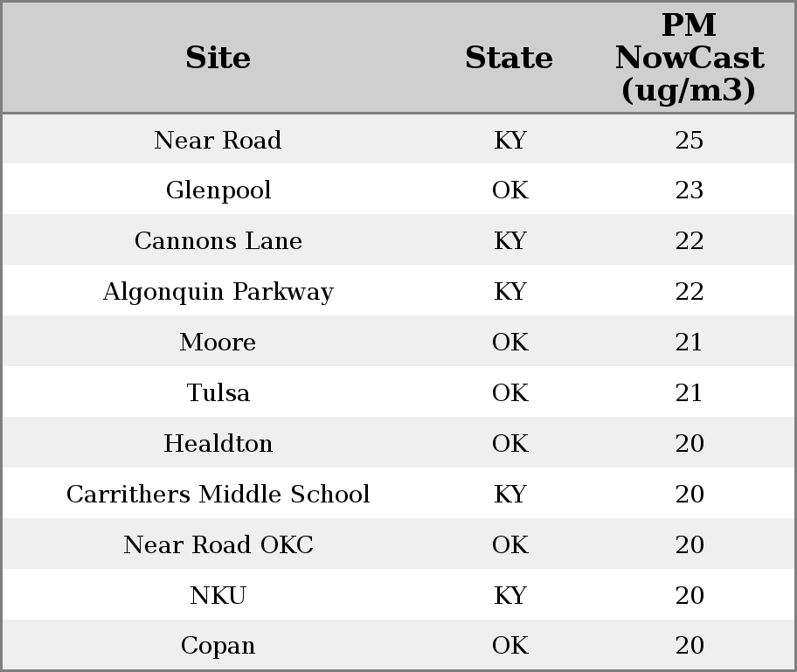The width and height of the screenshot is (797, 672).
Task: Click the Carrithers Middle School site name
Action: point(218,495)
